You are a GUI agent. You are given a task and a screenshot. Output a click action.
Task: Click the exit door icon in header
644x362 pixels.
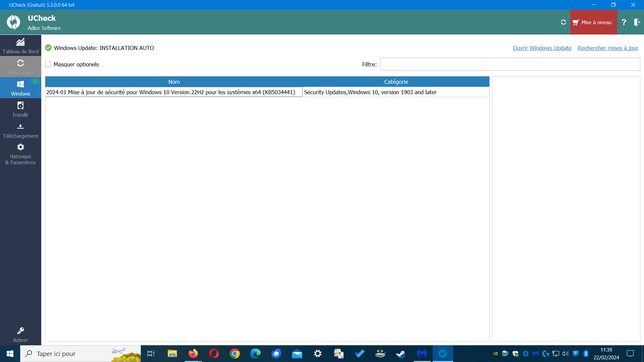(637, 22)
